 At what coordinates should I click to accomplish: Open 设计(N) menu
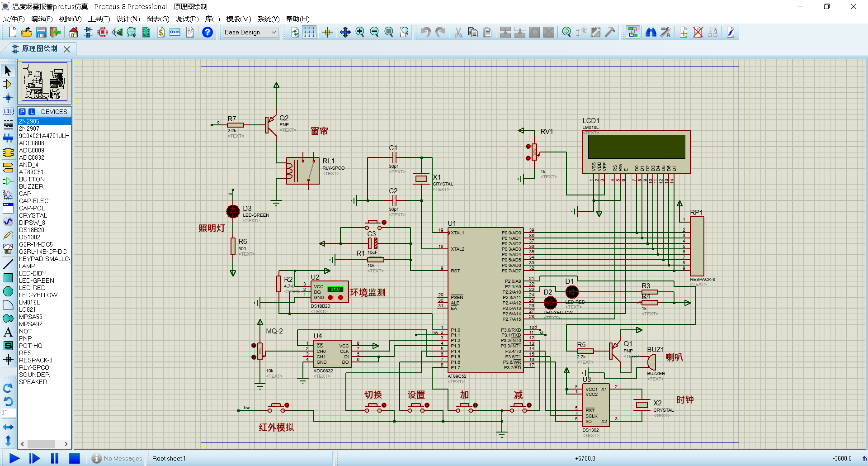[128, 19]
